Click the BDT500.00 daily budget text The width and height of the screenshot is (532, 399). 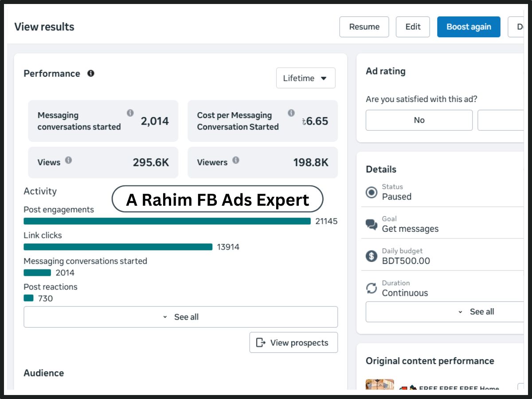(406, 261)
